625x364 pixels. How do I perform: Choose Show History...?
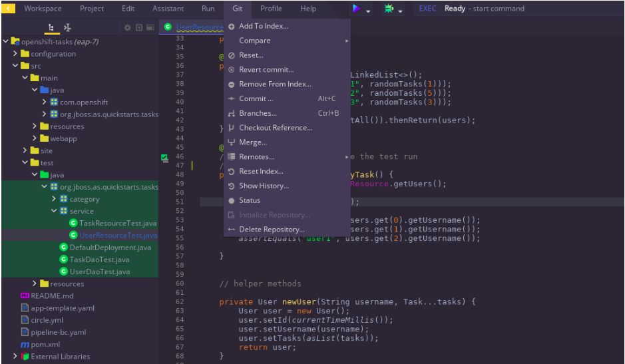coord(287,186)
